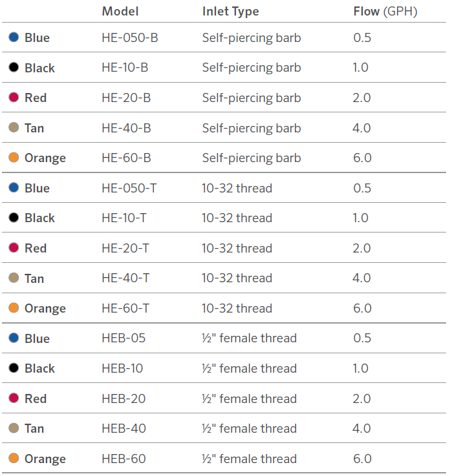Image resolution: width=450 pixels, height=476 pixels.
Task: Click the HE-10-T model cell
Action: coord(124,218)
